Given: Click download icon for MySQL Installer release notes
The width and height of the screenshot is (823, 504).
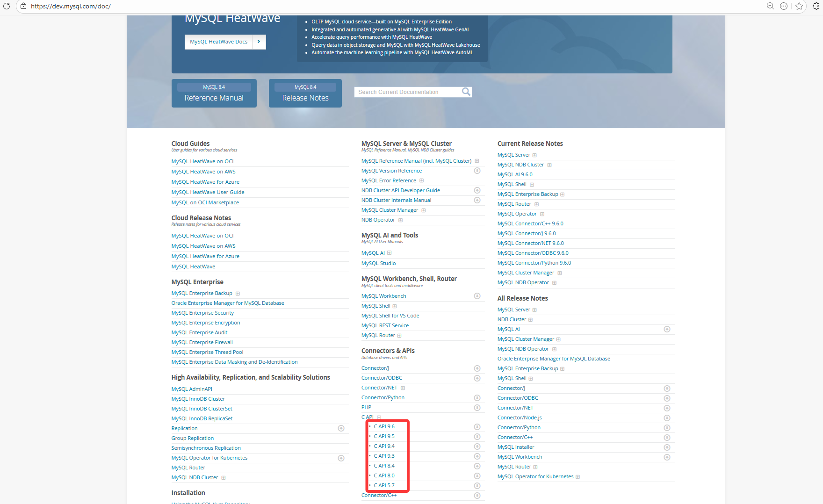Looking at the screenshot, I should point(667,447).
